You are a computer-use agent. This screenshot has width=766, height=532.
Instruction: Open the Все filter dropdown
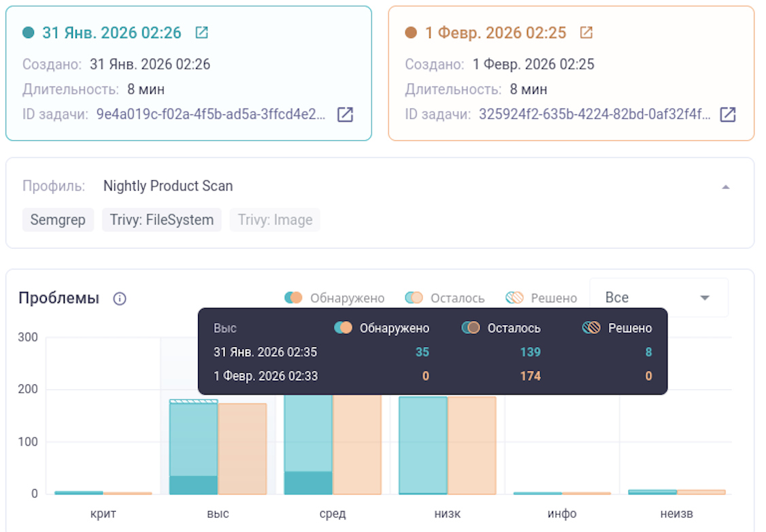coord(658,298)
